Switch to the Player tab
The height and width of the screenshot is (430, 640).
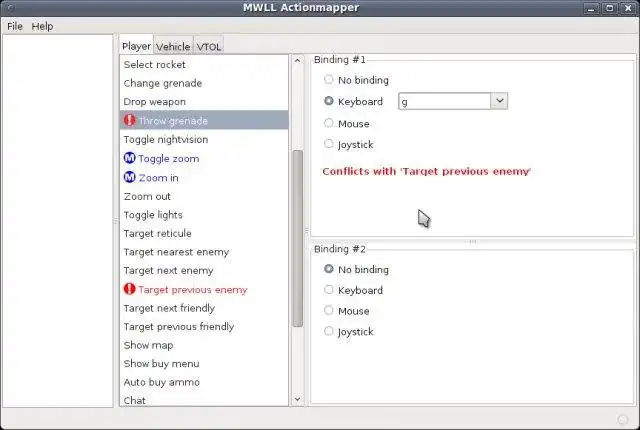[x=136, y=46]
